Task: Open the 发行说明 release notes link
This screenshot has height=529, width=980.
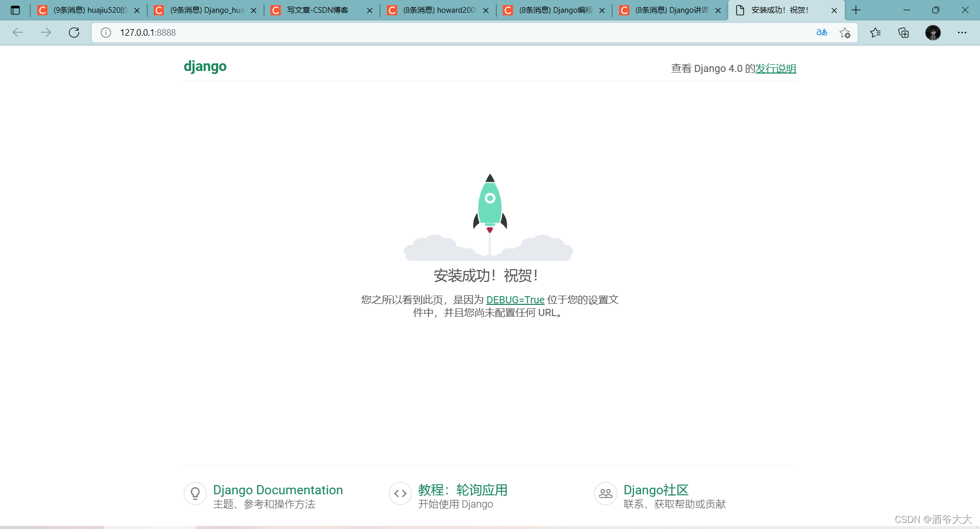Action: point(775,68)
